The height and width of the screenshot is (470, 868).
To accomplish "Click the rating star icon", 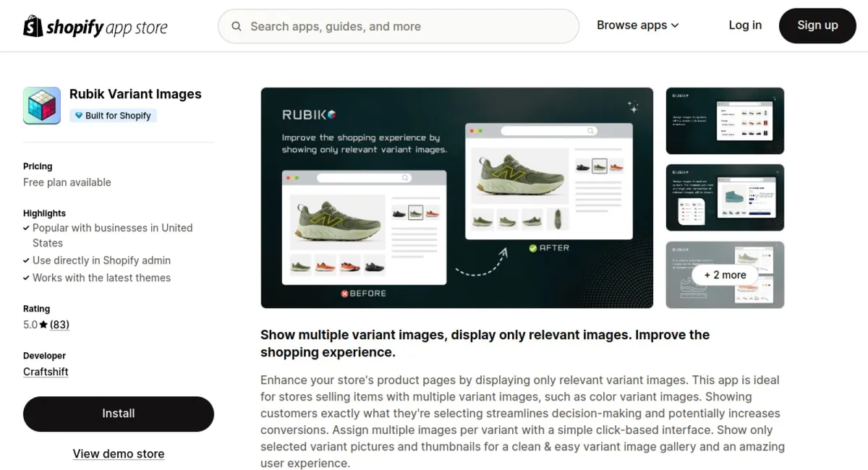I will point(43,325).
